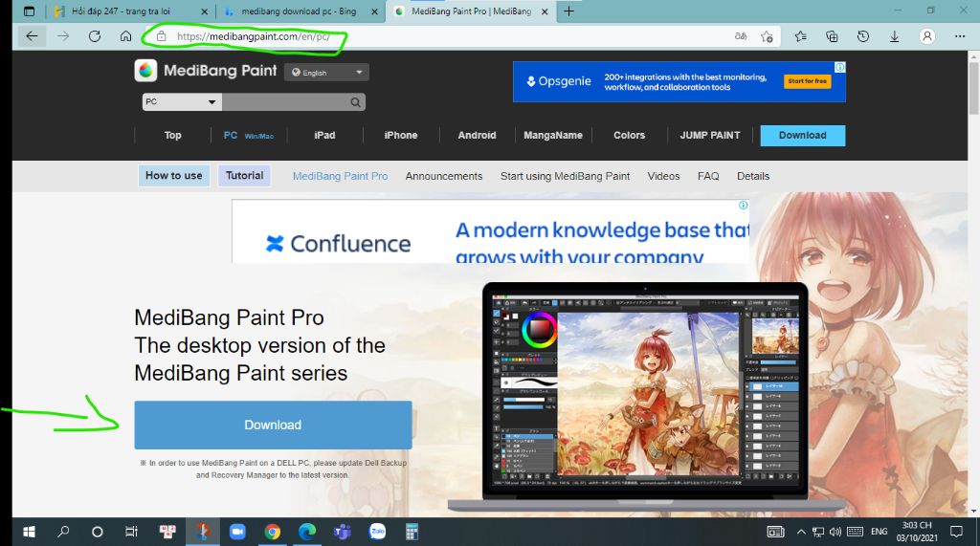Open the Details link
980x546 pixels.
click(753, 176)
